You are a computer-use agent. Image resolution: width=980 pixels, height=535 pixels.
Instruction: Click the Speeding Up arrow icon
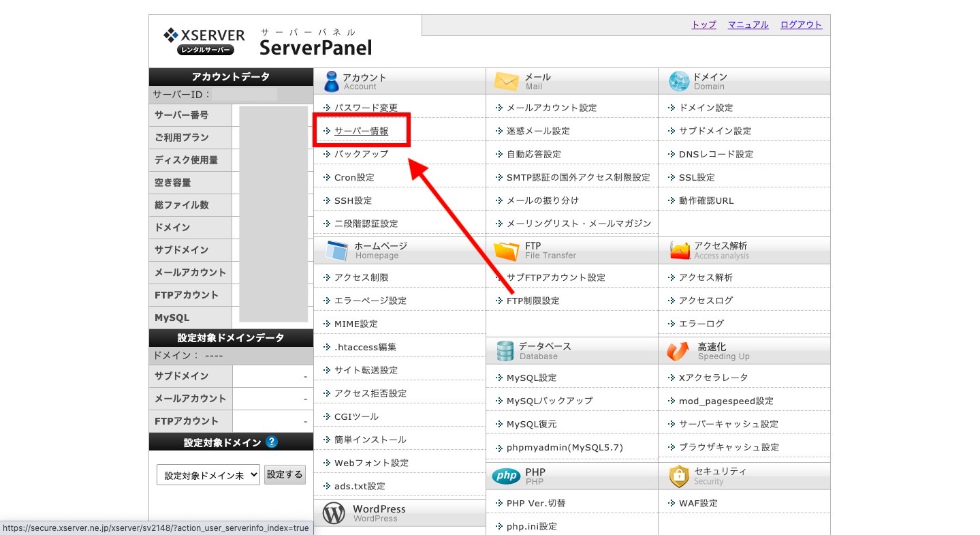(x=678, y=351)
